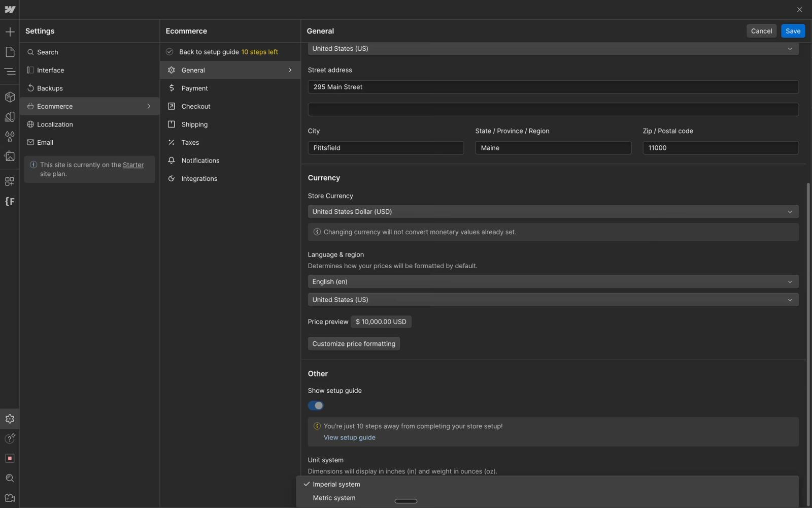Open the Apps grid icon
Screen dimensions: 812x508
[10, 181]
